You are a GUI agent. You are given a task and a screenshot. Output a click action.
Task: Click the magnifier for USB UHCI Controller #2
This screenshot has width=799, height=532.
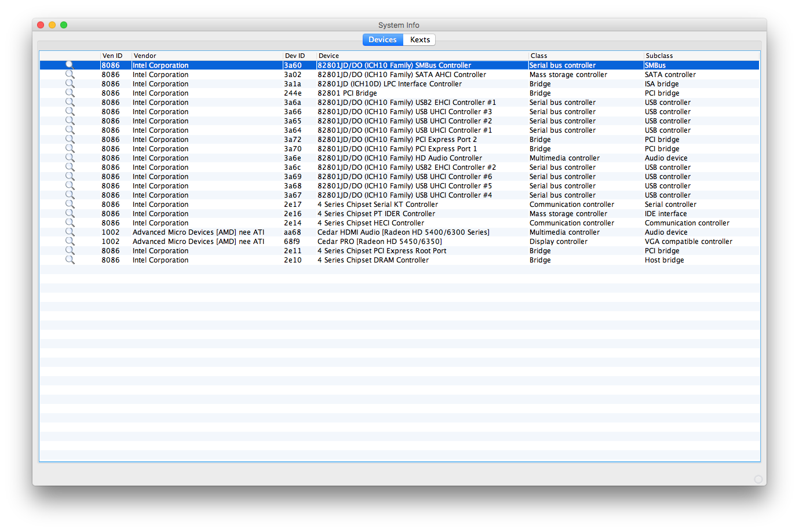tap(70, 121)
